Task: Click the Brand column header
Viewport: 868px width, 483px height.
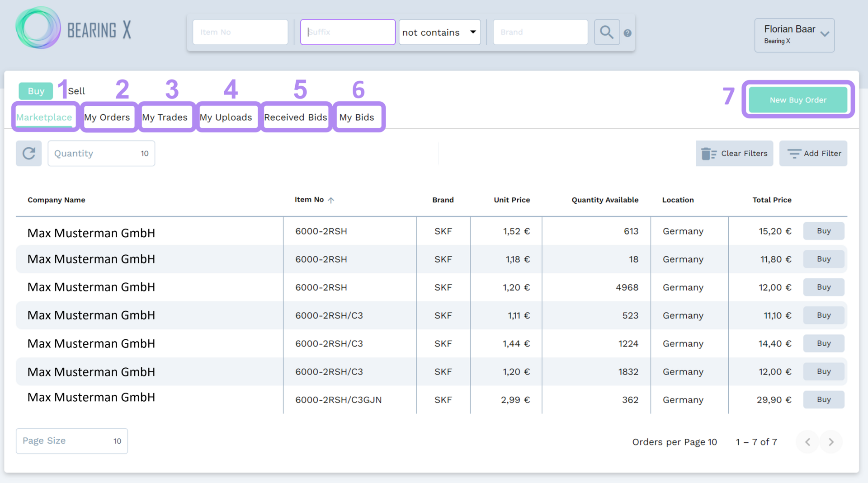Action: pyautogui.click(x=443, y=200)
